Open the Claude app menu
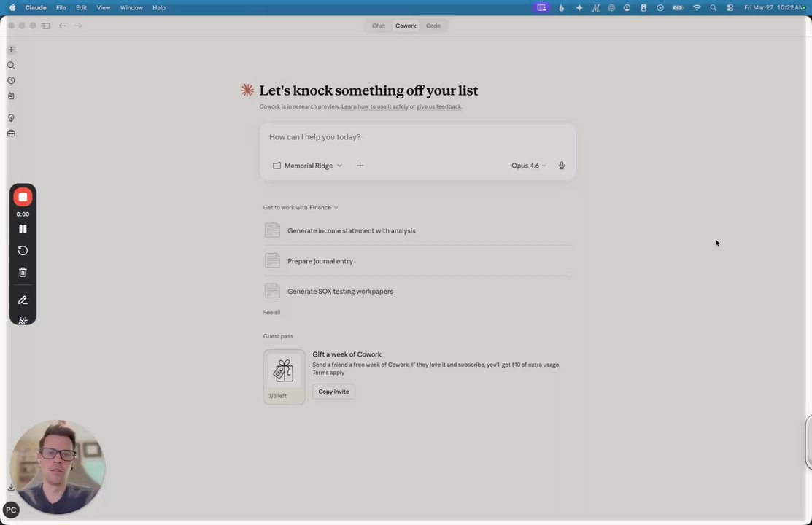Screen dimensions: 812x525 tap(36, 8)
